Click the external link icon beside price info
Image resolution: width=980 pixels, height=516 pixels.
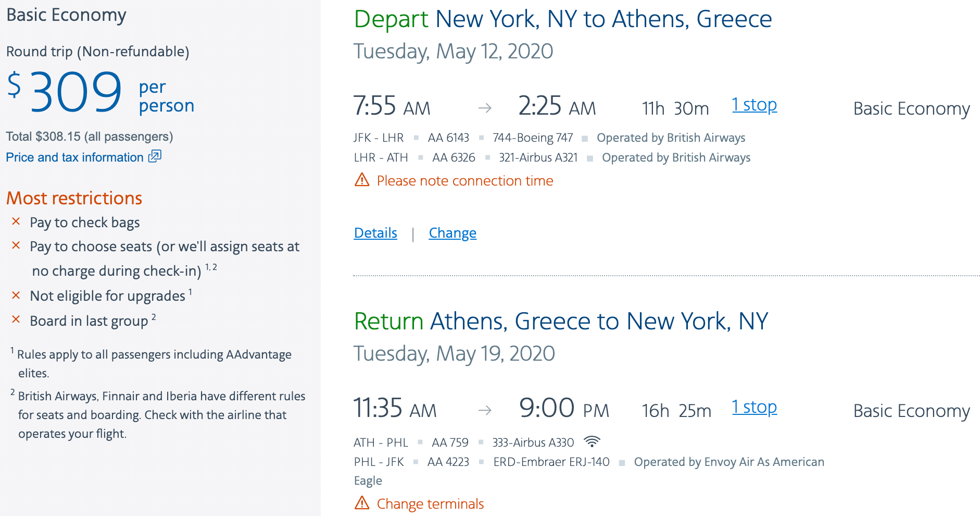[x=155, y=156]
